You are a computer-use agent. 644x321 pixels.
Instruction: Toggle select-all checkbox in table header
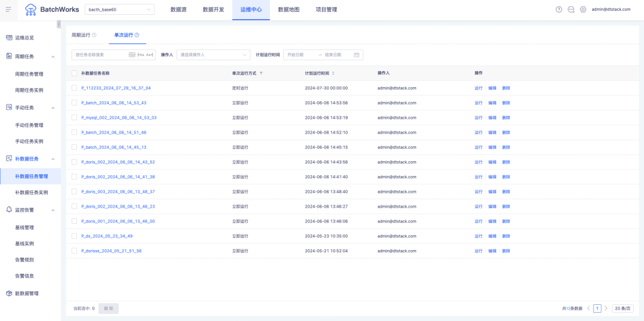(74, 73)
